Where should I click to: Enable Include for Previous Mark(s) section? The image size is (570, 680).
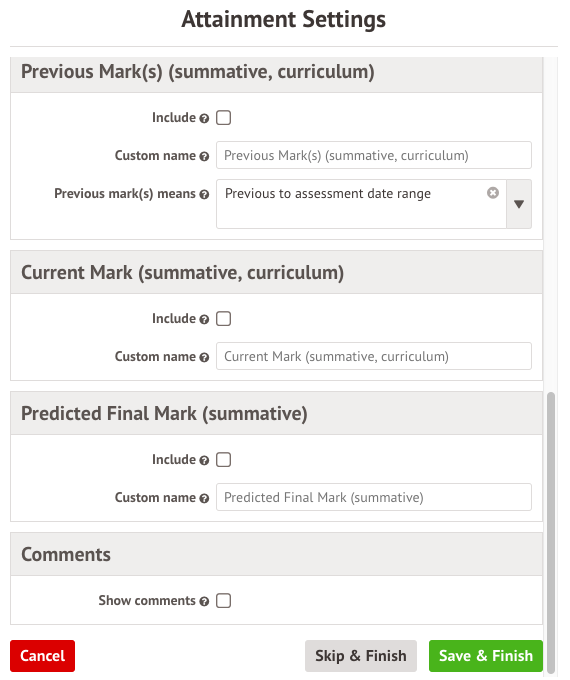pyautogui.click(x=223, y=118)
